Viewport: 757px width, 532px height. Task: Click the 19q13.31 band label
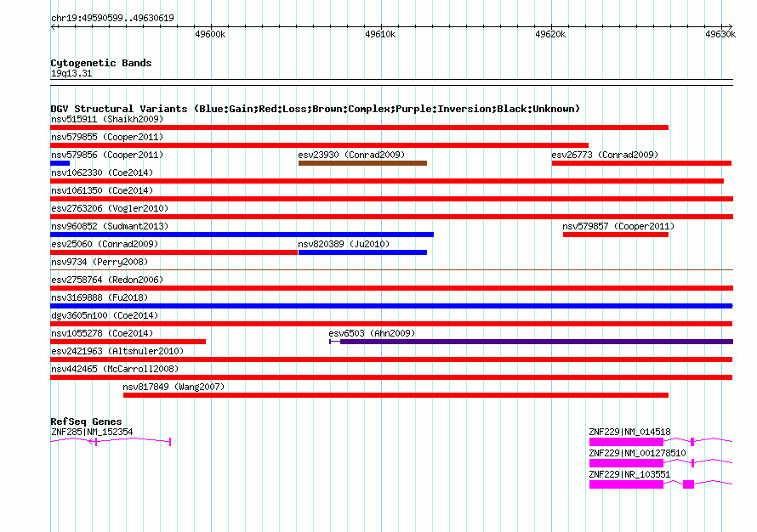tap(71, 73)
